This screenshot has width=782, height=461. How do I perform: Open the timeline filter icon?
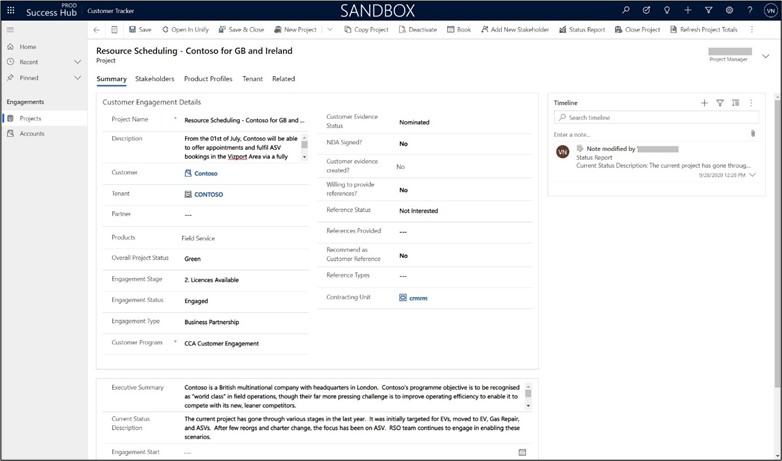click(x=720, y=103)
